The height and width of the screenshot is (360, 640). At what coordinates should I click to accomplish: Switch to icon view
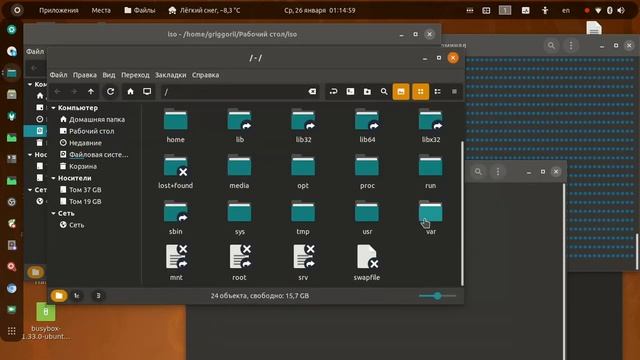click(x=420, y=92)
